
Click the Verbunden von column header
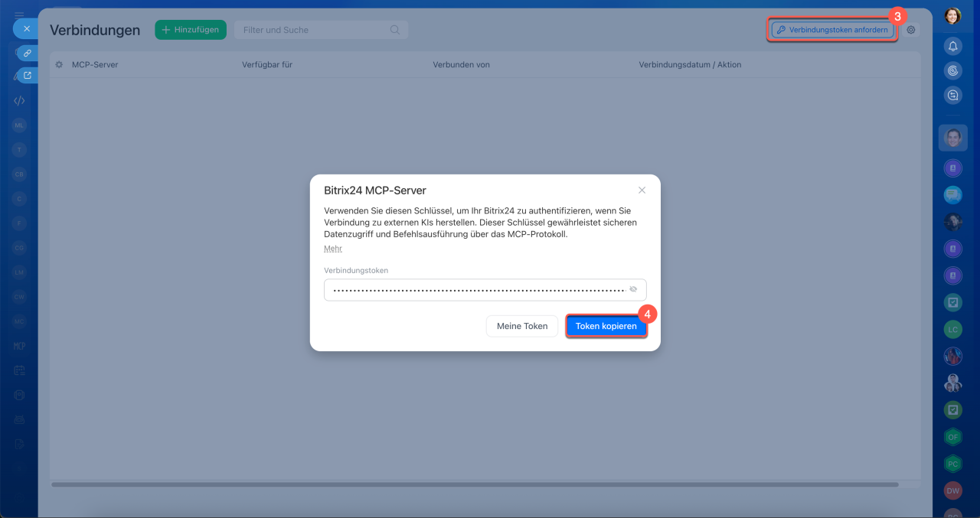click(x=461, y=64)
